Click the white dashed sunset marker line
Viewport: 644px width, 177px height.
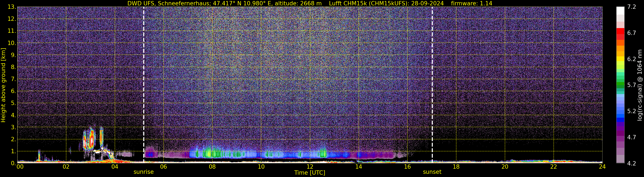pyautogui.click(x=432, y=85)
